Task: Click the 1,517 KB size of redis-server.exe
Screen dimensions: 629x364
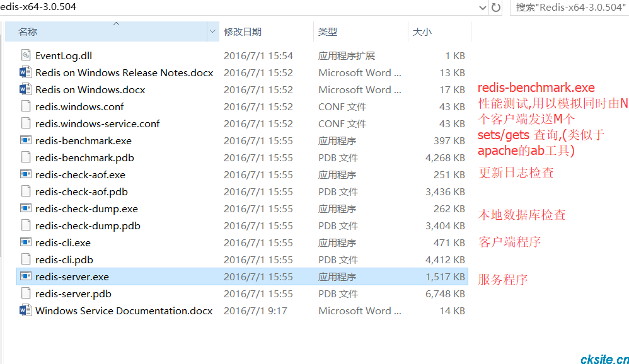Action: pyautogui.click(x=445, y=276)
